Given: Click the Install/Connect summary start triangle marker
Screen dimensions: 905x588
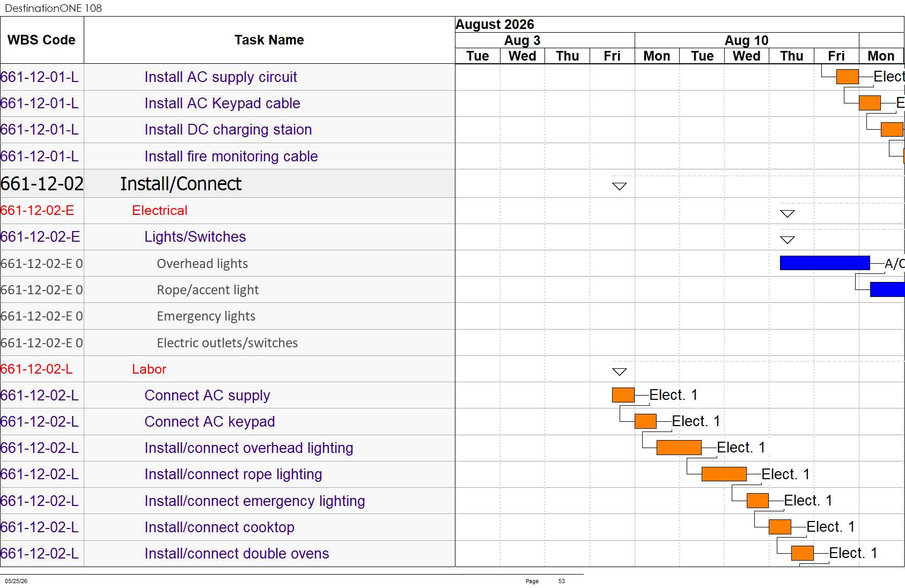Looking at the screenshot, I should pyautogui.click(x=620, y=187).
